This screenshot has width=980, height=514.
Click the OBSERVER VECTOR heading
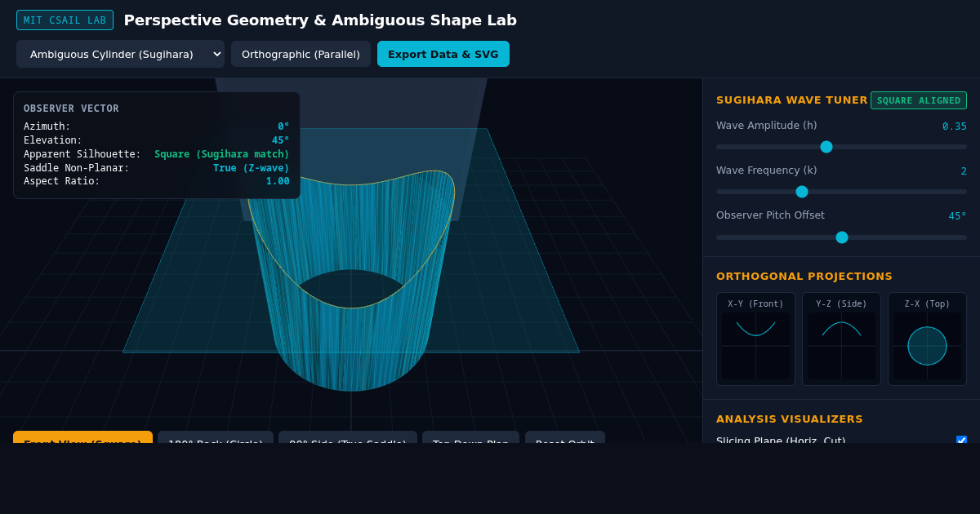71,109
